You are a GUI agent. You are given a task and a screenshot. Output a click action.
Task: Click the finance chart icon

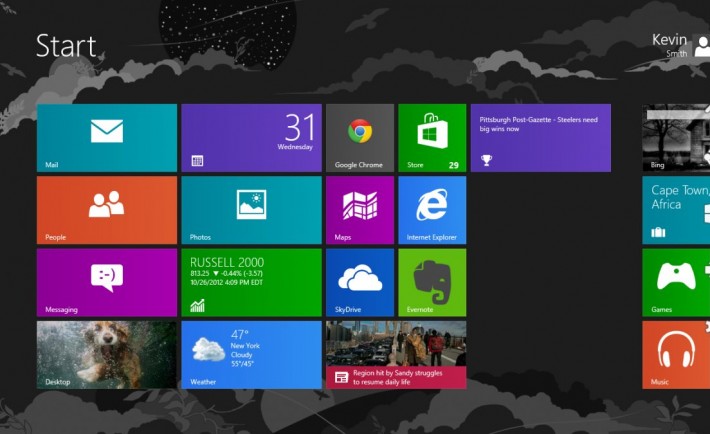click(x=197, y=306)
